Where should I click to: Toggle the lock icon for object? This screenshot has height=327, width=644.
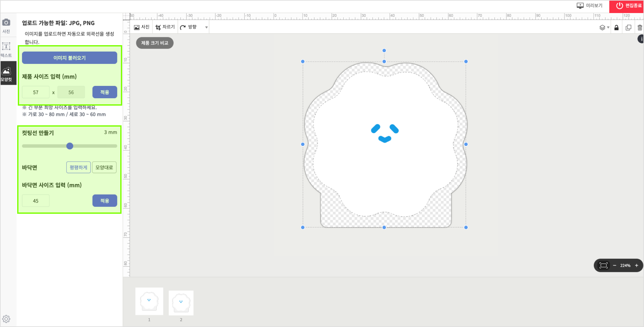pos(616,28)
